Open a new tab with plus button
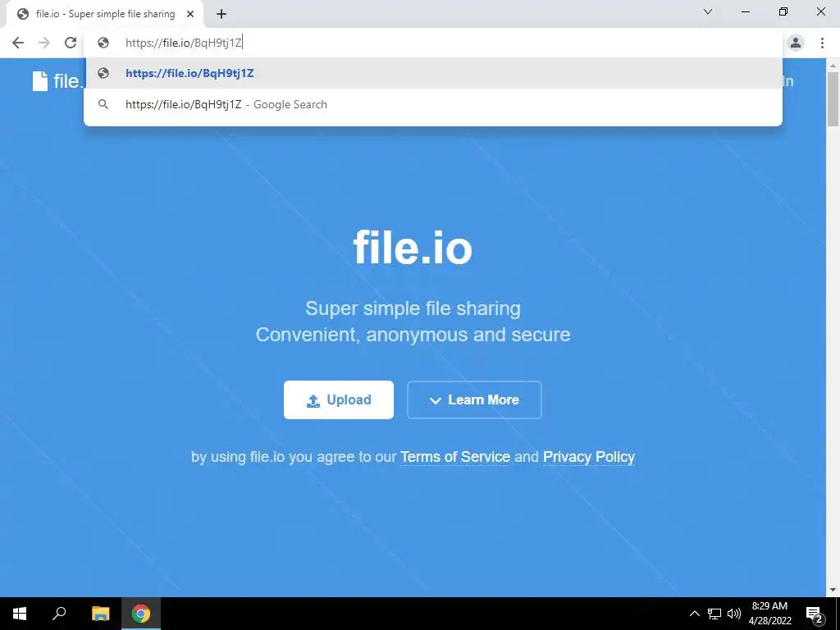 click(221, 14)
